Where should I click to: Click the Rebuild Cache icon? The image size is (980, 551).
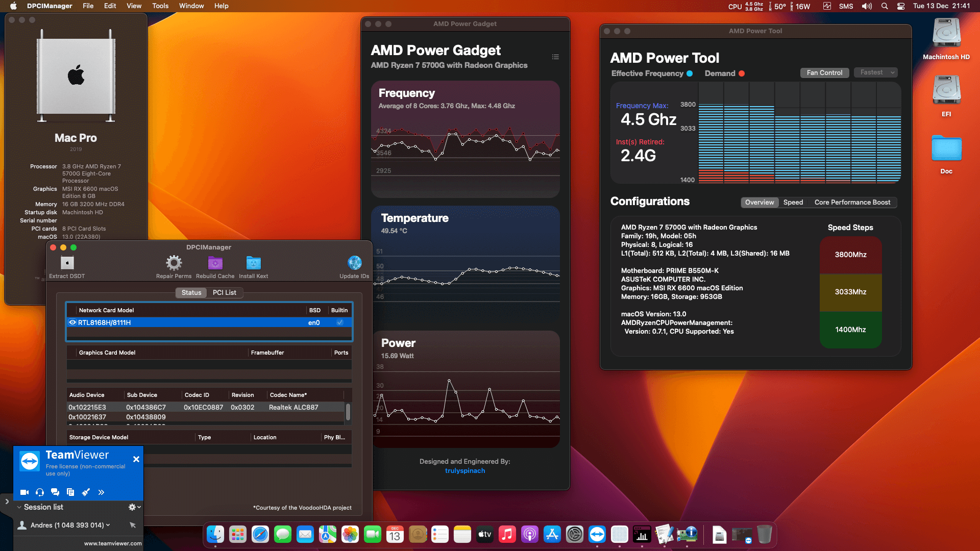[x=215, y=262]
